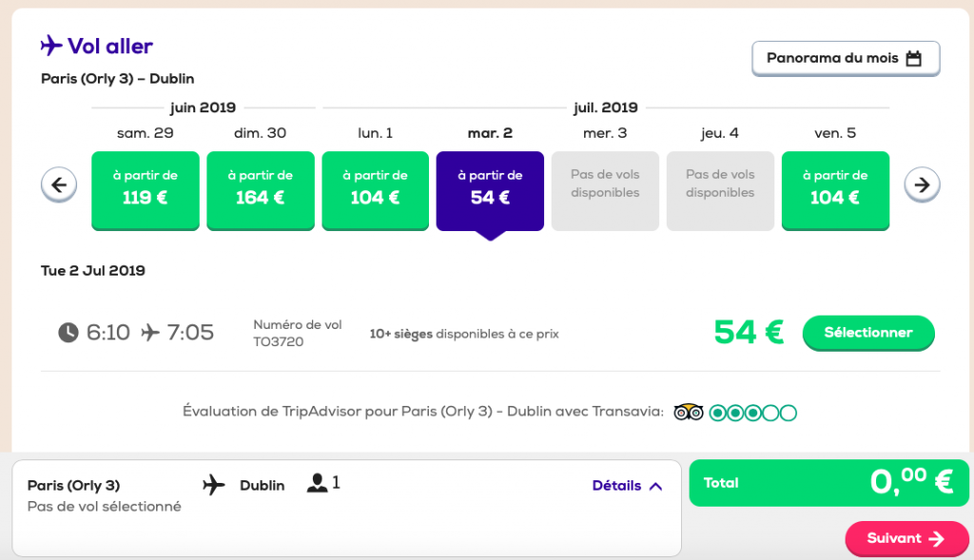Click the unavailable Wednesday 3 July tile

tap(605, 190)
